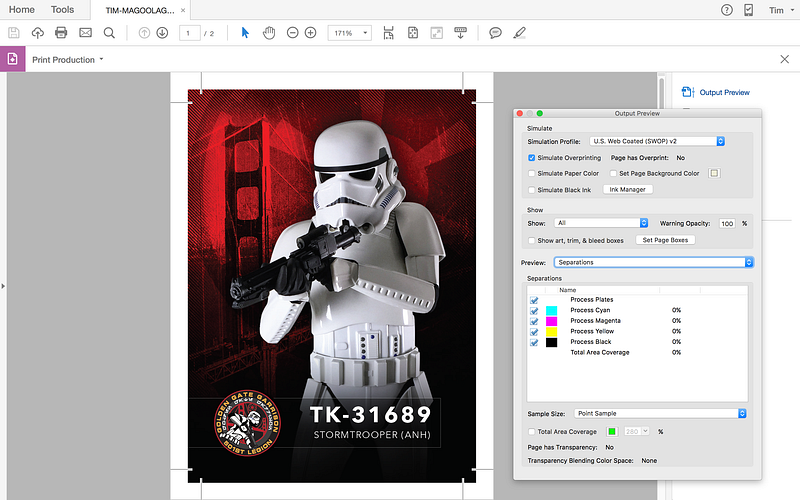
Task: Select the TIM-MAGOOLAG document tab
Action: (139, 10)
